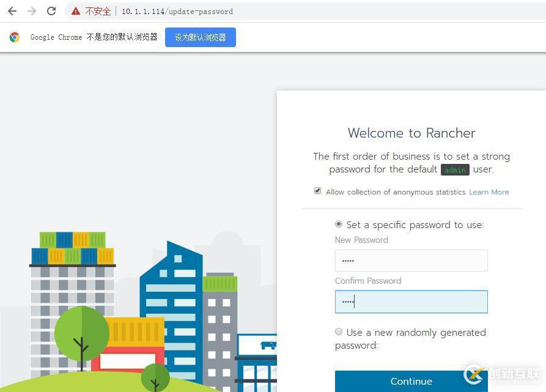Click the 不安全 security label
The width and height of the screenshot is (546, 392).
point(98,12)
